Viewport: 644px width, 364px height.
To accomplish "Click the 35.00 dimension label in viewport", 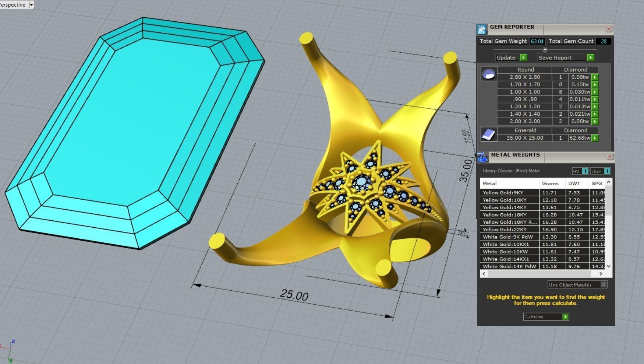I will click(466, 170).
